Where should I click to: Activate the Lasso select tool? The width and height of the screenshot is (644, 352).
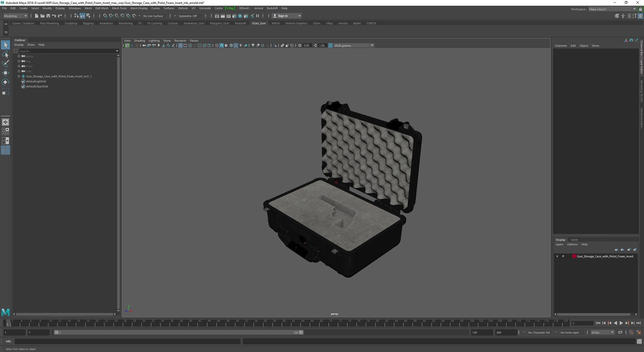[x=5, y=54]
